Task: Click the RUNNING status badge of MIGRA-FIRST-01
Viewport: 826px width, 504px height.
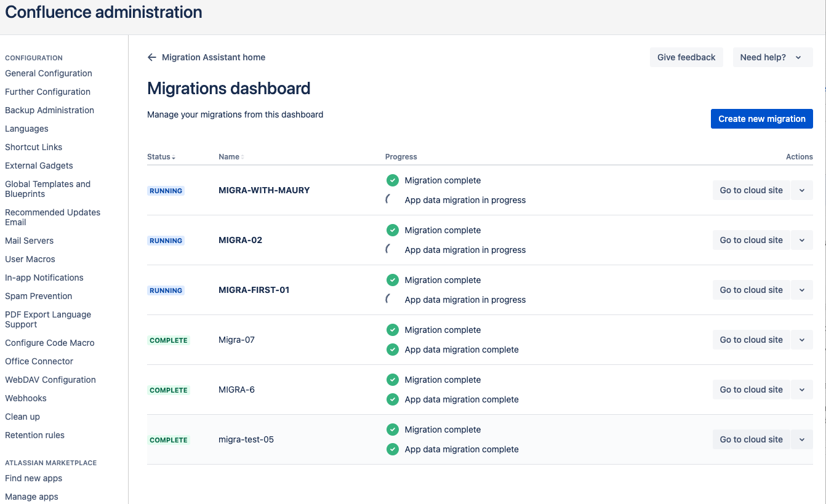Action: [x=166, y=290]
